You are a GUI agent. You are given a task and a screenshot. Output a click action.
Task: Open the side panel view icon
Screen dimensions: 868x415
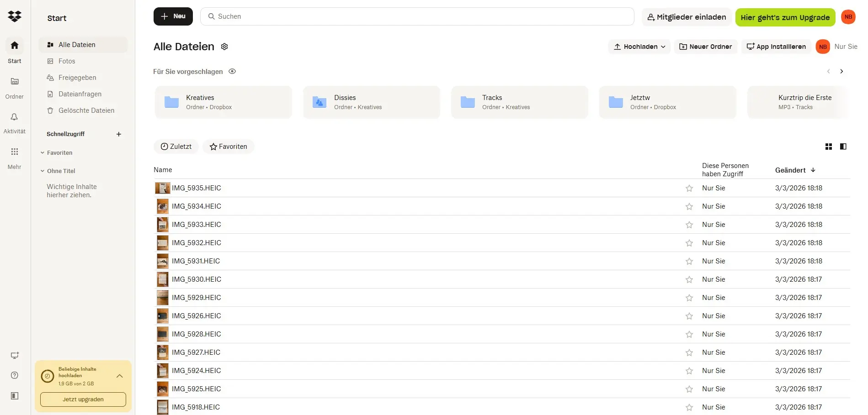point(843,147)
